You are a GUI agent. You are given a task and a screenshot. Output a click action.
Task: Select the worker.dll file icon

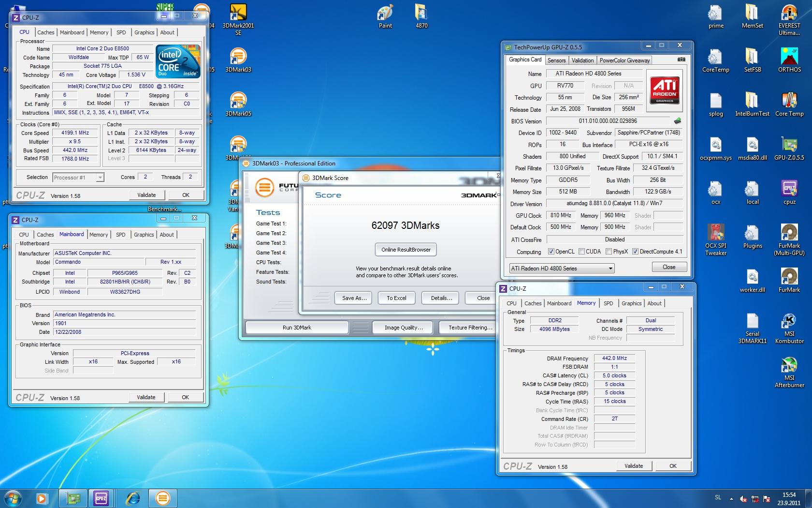coord(752,281)
